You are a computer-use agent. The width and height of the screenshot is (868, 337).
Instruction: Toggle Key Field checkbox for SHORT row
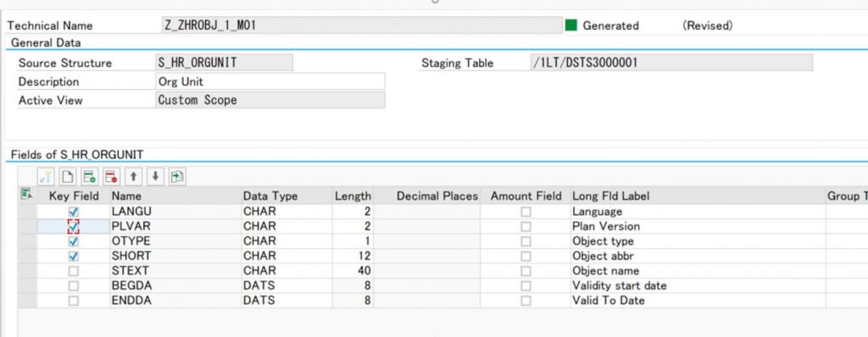click(74, 257)
